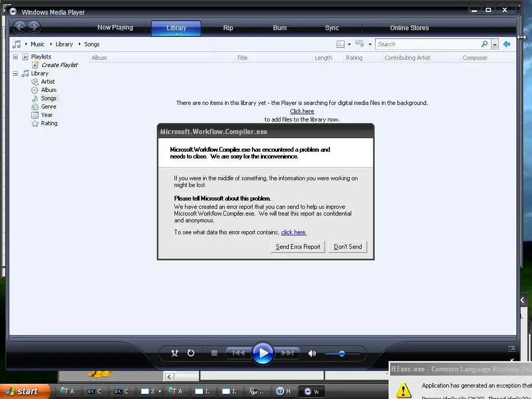Start playback with the Play button

263,353
